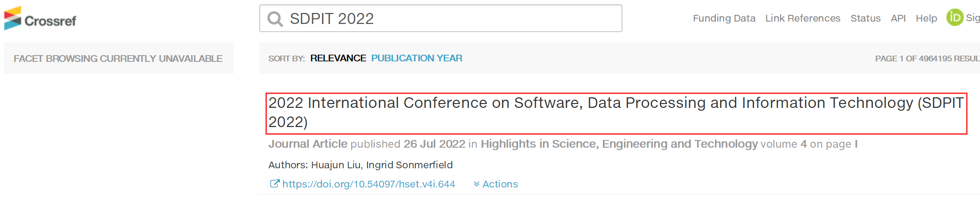980x198 pixels.
Task: Sort results by Relevance
Action: (338, 58)
